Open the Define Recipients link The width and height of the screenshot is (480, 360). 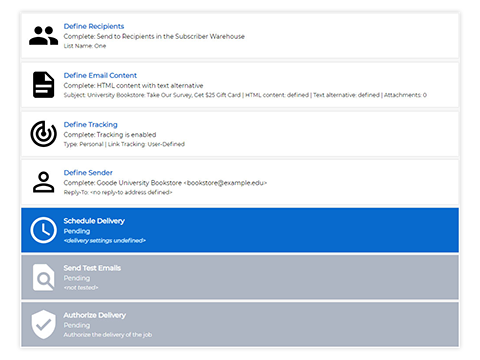coord(94,26)
